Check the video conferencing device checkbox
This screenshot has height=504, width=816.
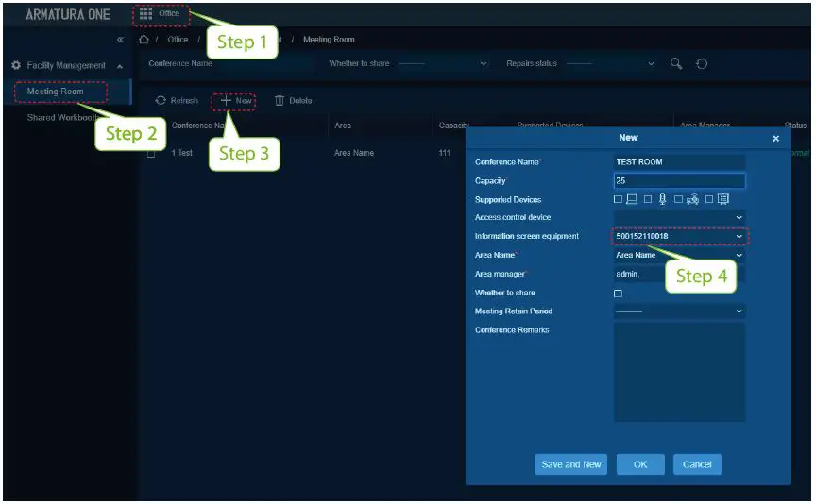click(678, 199)
